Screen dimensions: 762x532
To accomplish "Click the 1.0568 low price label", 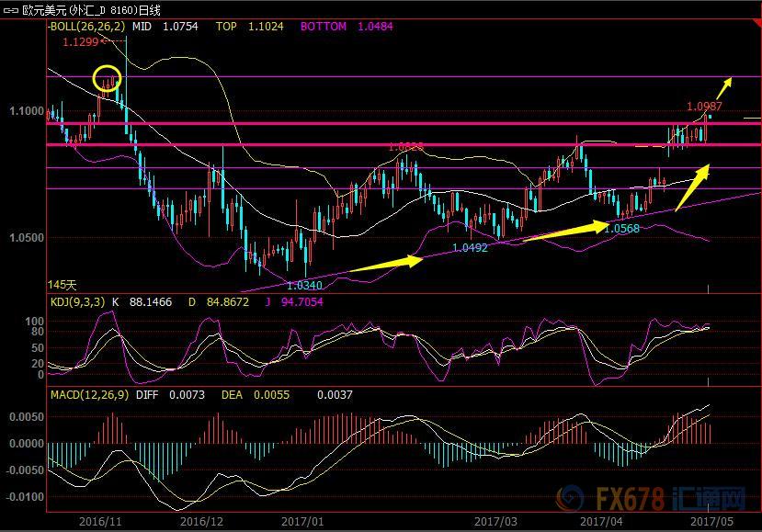I will pyautogui.click(x=621, y=229).
